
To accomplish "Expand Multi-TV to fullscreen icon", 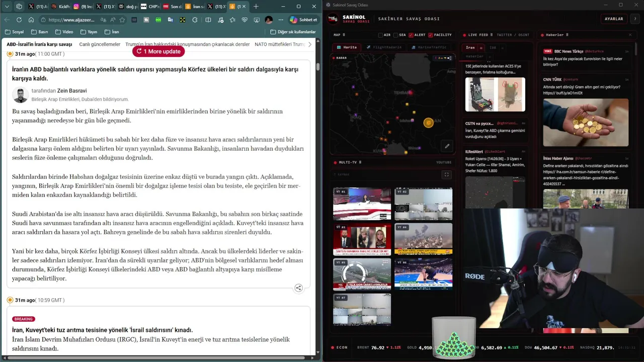I will [x=446, y=174].
